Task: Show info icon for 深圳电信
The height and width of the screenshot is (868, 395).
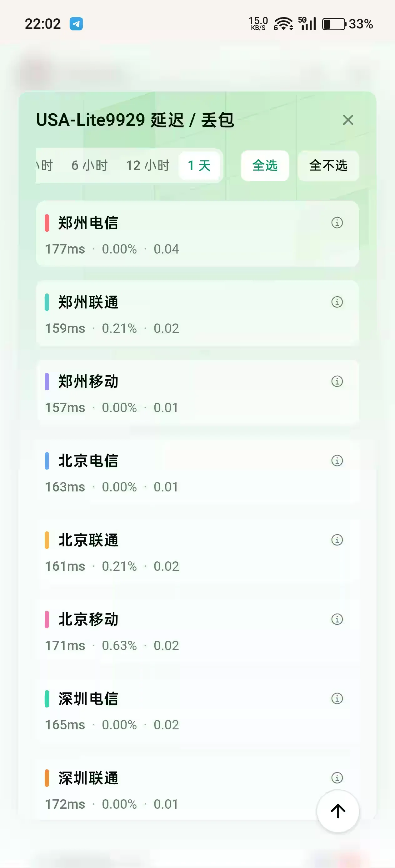Action: pos(337,698)
